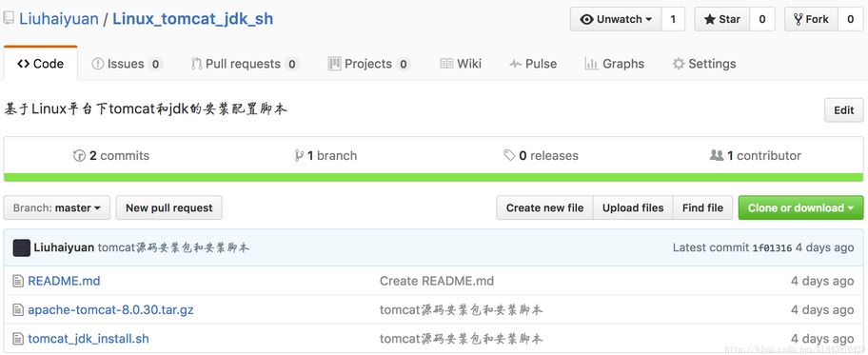Click the Code brackets icon
868x355 pixels.
point(23,64)
